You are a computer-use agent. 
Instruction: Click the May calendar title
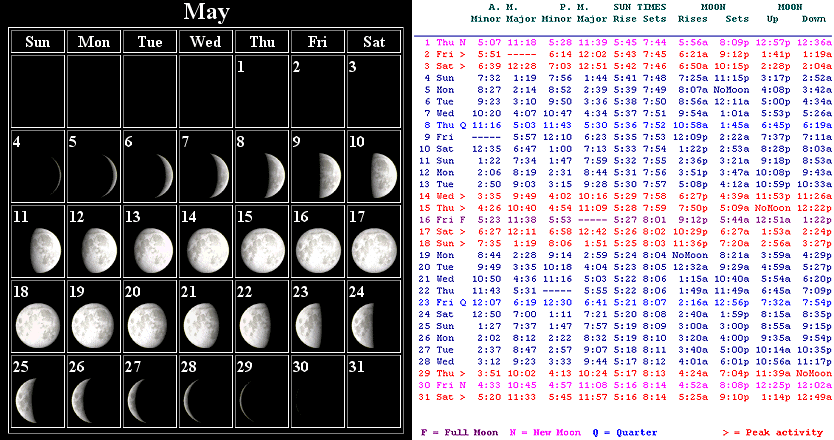coord(207,12)
